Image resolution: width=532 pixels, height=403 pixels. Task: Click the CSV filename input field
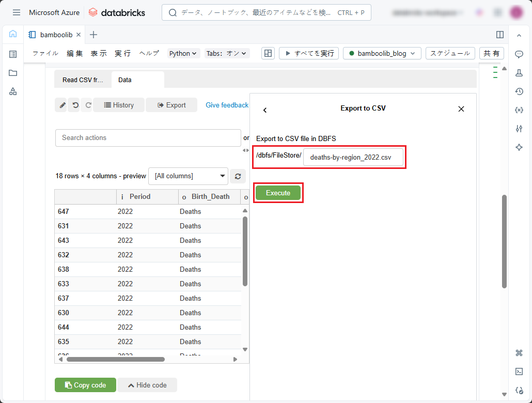pyautogui.click(x=353, y=158)
